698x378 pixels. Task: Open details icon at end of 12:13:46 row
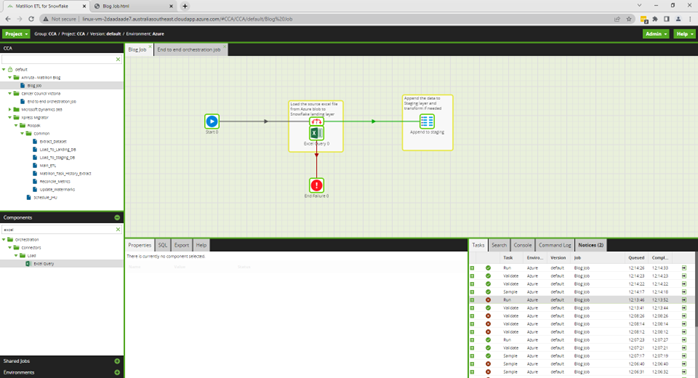click(x=684, y=300)
